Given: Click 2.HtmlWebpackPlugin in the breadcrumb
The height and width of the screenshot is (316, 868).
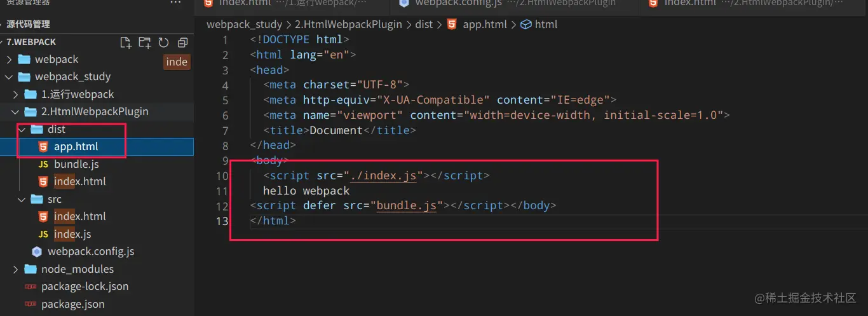Looking at the screenshot, I should click(348, 25).
